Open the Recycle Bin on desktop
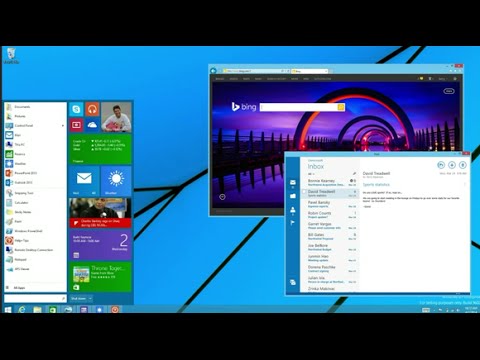This screenshot has width=480, height=360. [x=11, y=56]
